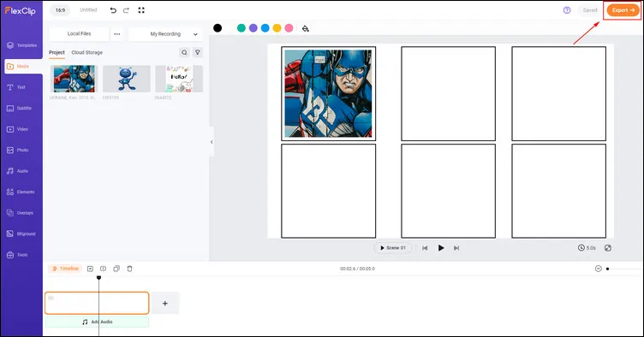Open the Tools sidebar section
Viewport: 644px width, 337px height.
[x=17, y=255]
